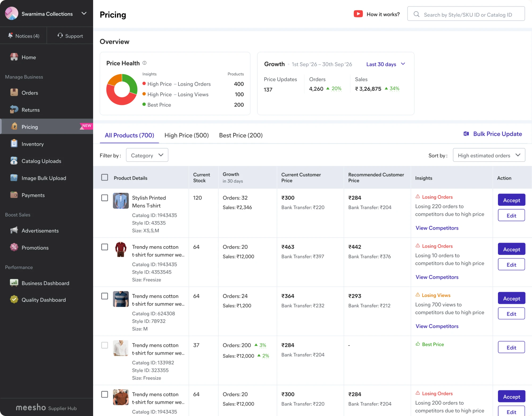The image size is (532, 416).
Task: Click How it works? link
Action: coord(383,14)
